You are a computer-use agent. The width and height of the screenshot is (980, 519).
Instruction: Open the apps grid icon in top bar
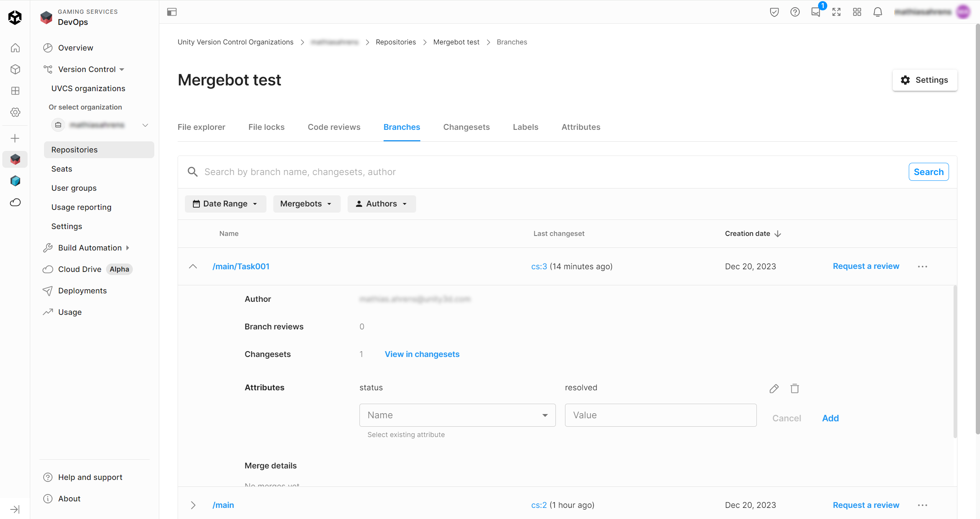click(x=857, y=12)
